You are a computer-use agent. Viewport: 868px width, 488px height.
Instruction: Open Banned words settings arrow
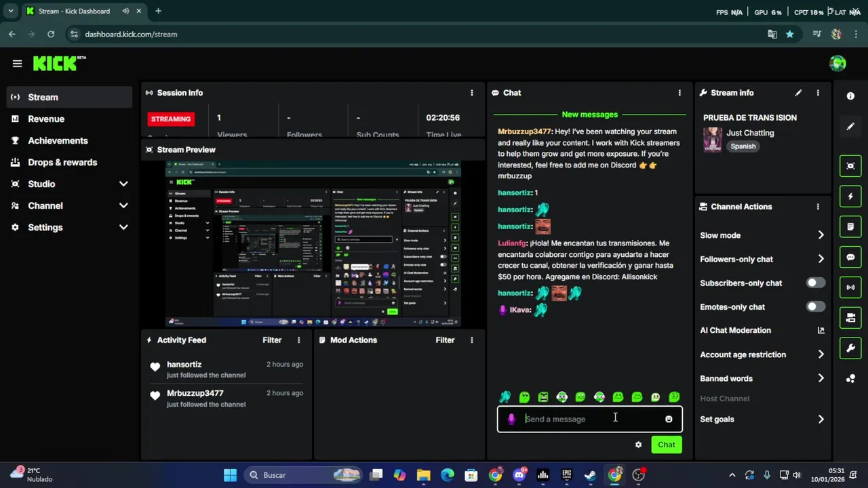[821, 378]
